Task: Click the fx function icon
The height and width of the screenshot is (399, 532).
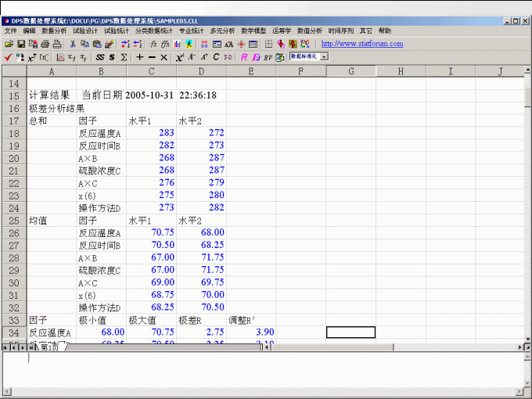Action: [153, 44]
